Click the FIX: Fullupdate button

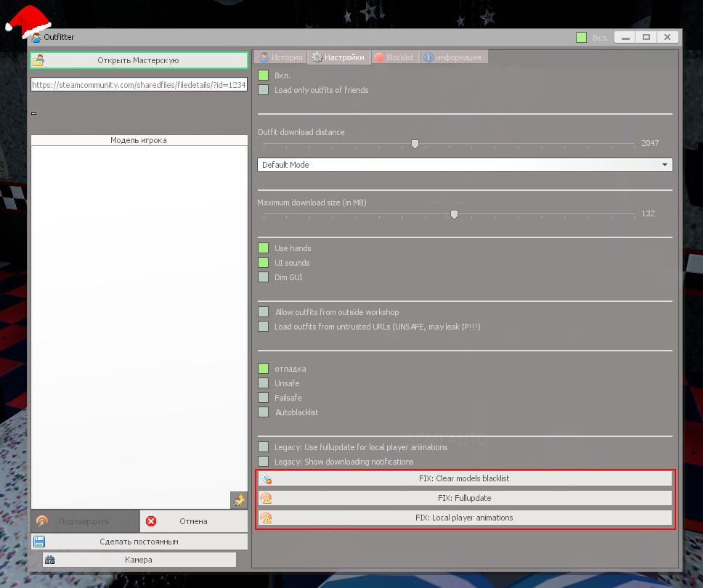465,498
